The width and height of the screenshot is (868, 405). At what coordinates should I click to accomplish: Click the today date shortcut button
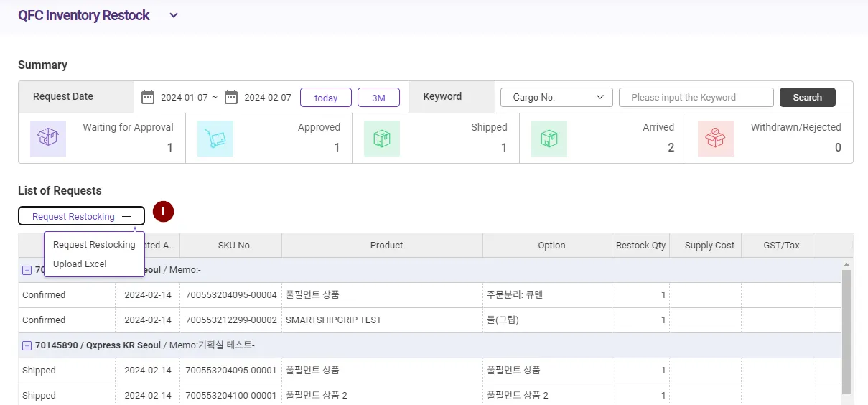pos(326,98)
